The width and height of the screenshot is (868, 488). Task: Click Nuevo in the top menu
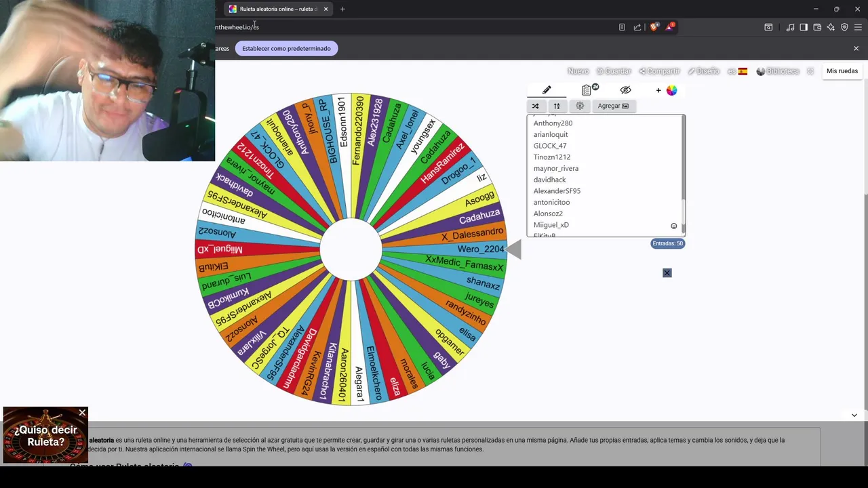tap(578, 71)
